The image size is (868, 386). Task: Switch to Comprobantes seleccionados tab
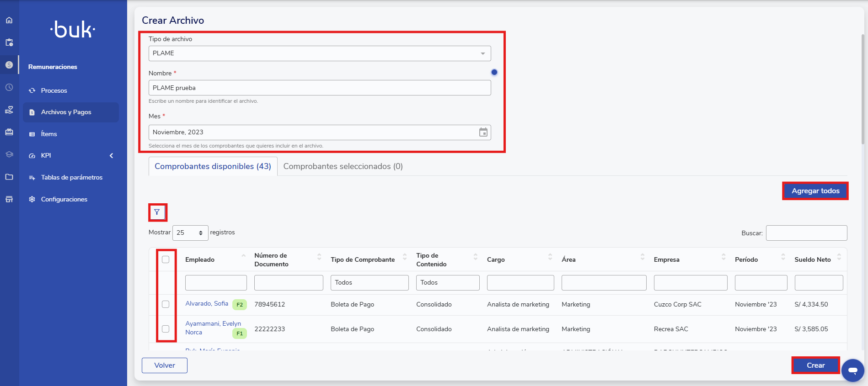343,166
